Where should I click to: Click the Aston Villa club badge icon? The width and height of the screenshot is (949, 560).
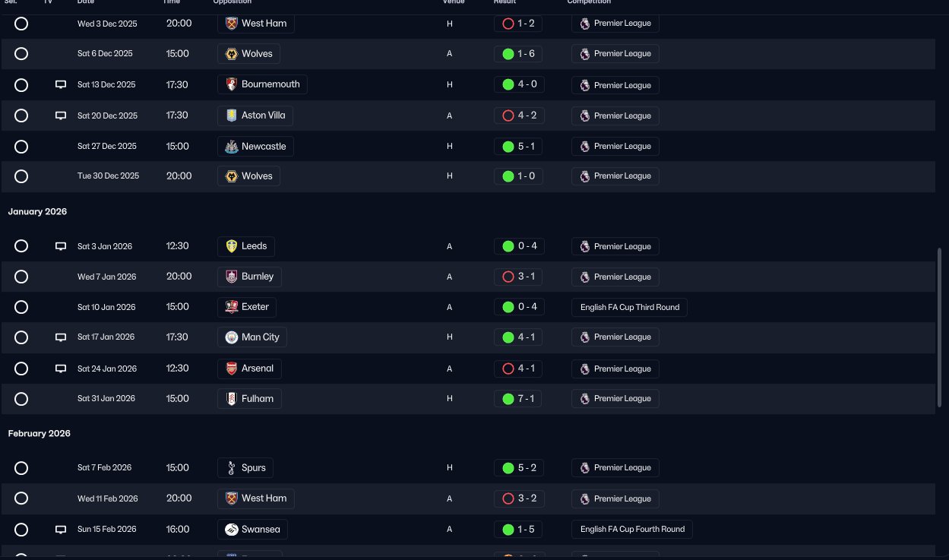[232, 115]
